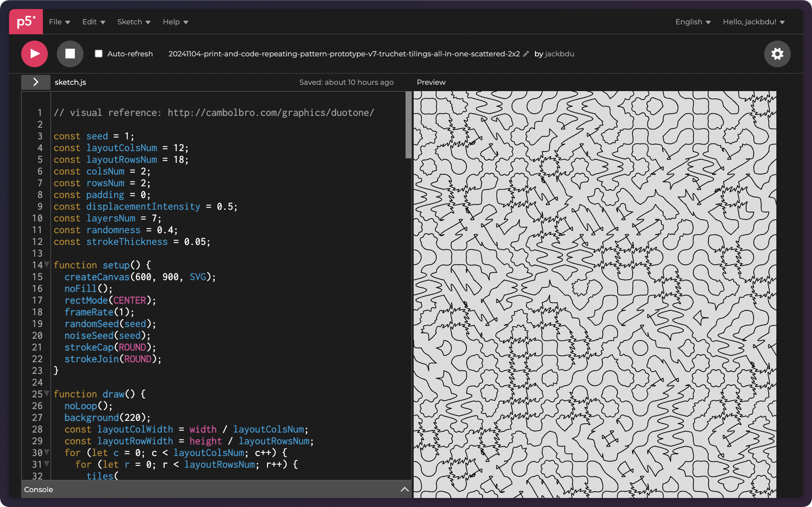Image resolution: width=812 pixels, height=507 pixels.
Task: Enable the Auto-refresh checkbox
Action: pyautogui.click(x=99, y=54)
